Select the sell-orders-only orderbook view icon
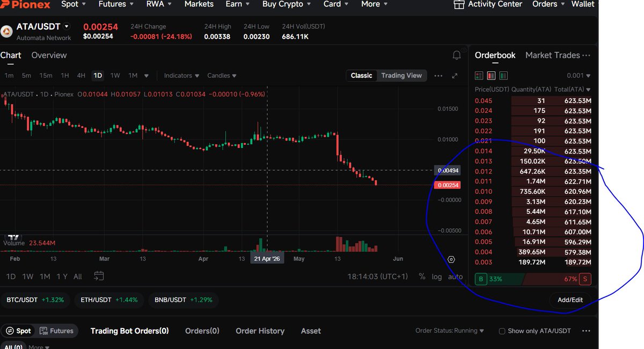This screenshot has height=349, width=644. 491,76
